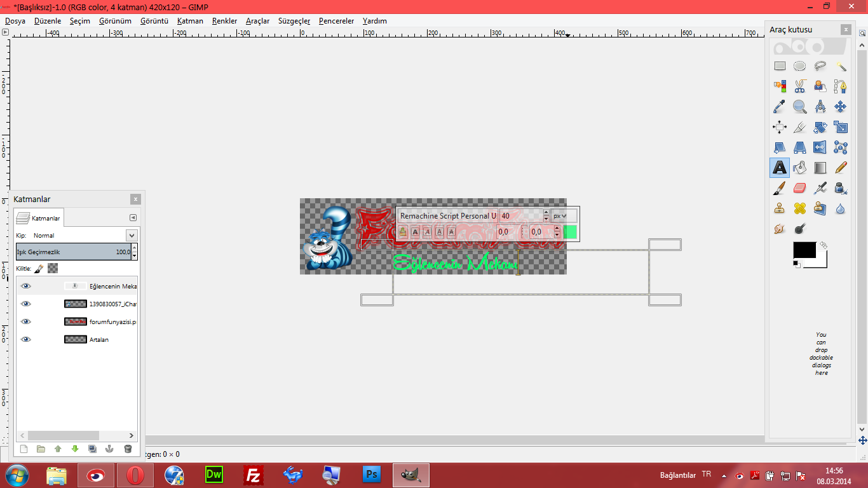This screenshot has height=488, width=868.
Task: Toggle italic in text overlay toolbar
Action: (x=427, y=232)
